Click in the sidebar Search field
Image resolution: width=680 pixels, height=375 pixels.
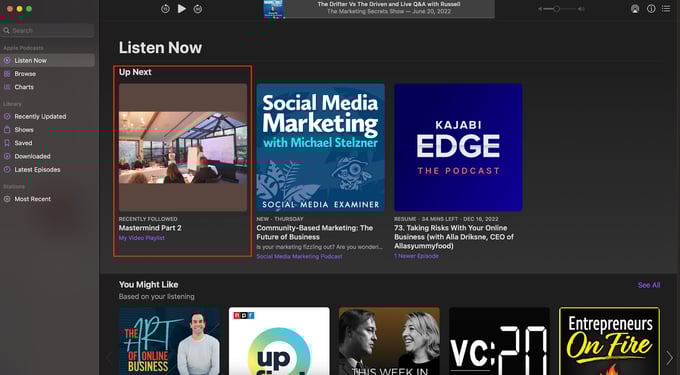pos(47,30)
